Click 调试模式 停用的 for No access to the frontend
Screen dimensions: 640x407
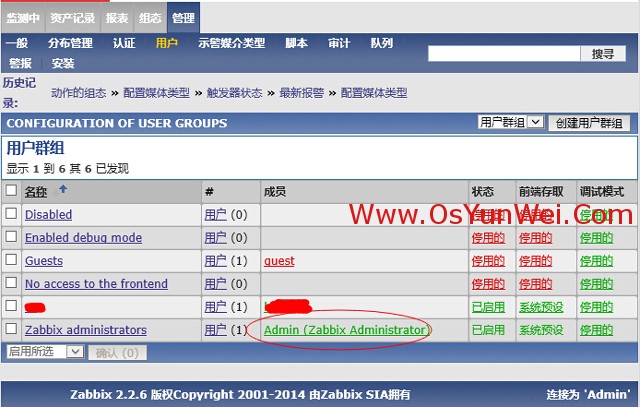point(597,284)
